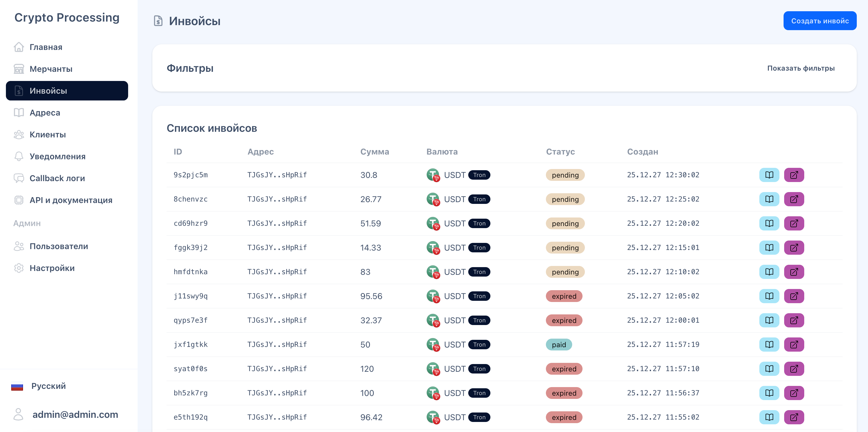Click the user avatar icon next to admin@admin.com
Image resolution: width=868 pixels, height=432 pixels.
19,414
